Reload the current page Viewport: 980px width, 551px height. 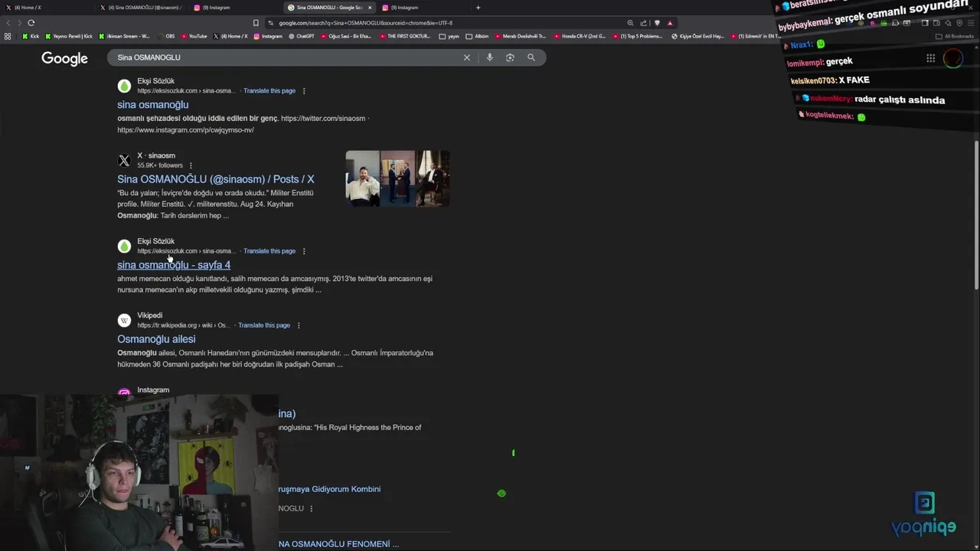[x=31, y=23]
